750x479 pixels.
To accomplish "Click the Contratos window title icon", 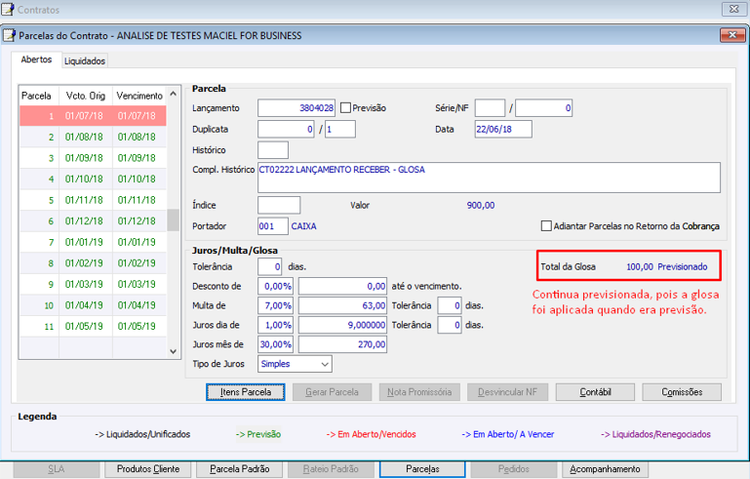I will click(x=8, y=9).
